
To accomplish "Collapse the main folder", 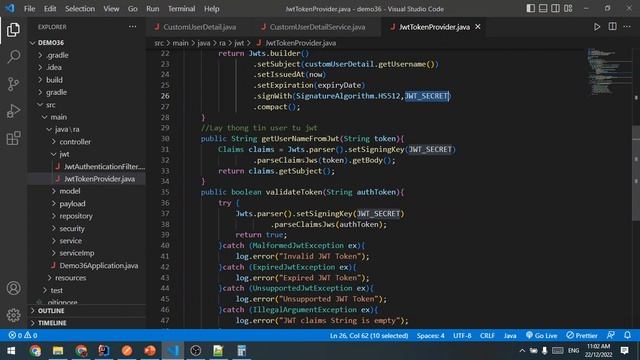I will pyautogui.click(x=58, y=117).
